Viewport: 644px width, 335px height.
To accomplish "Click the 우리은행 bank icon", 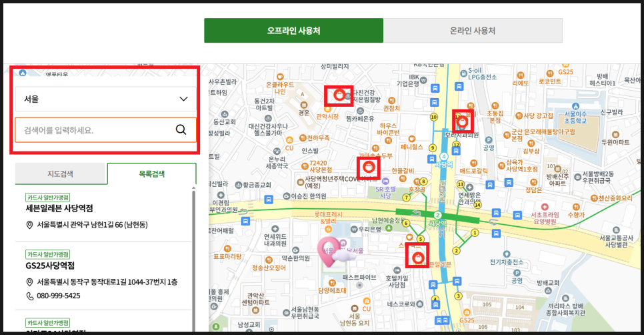I will pos(353,229).
